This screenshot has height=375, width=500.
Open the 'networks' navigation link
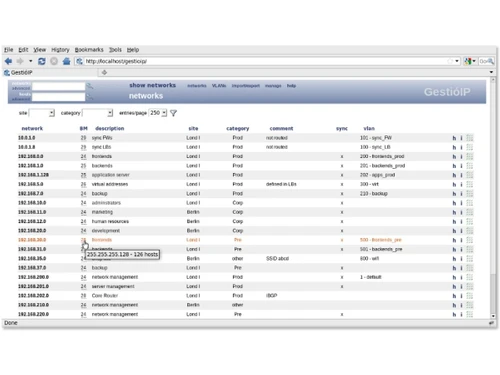(197, 86)
